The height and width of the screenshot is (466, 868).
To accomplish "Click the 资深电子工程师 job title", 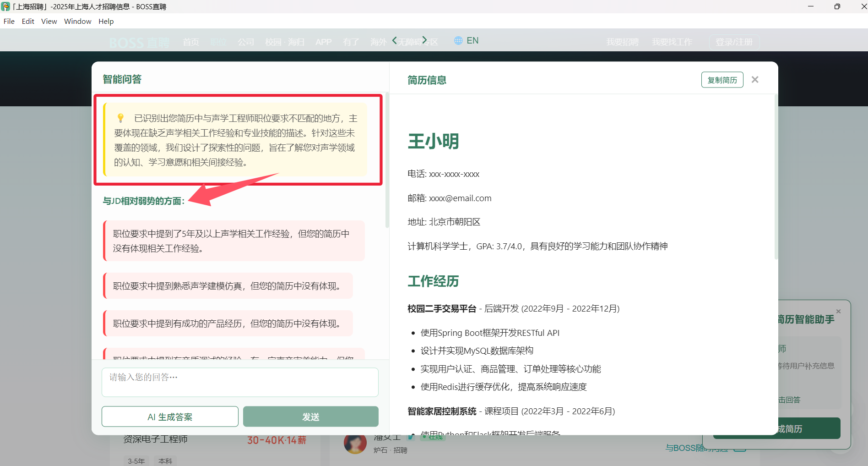I will point(156,439).
